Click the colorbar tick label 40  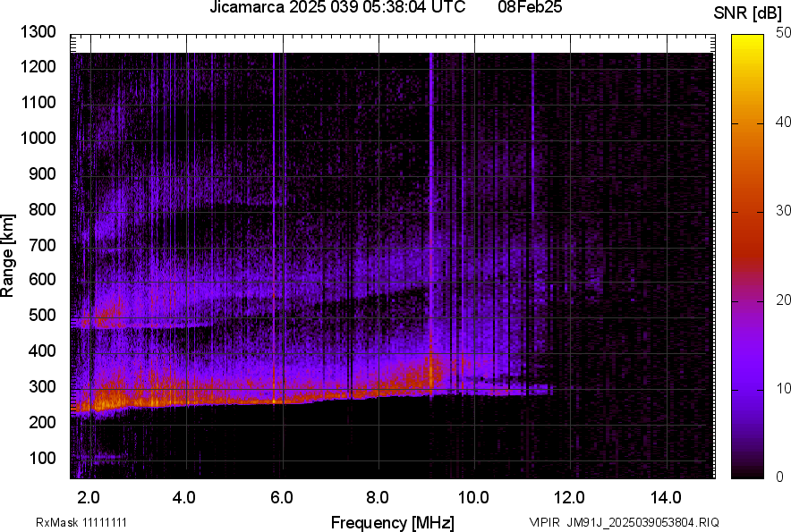(784, 122)
